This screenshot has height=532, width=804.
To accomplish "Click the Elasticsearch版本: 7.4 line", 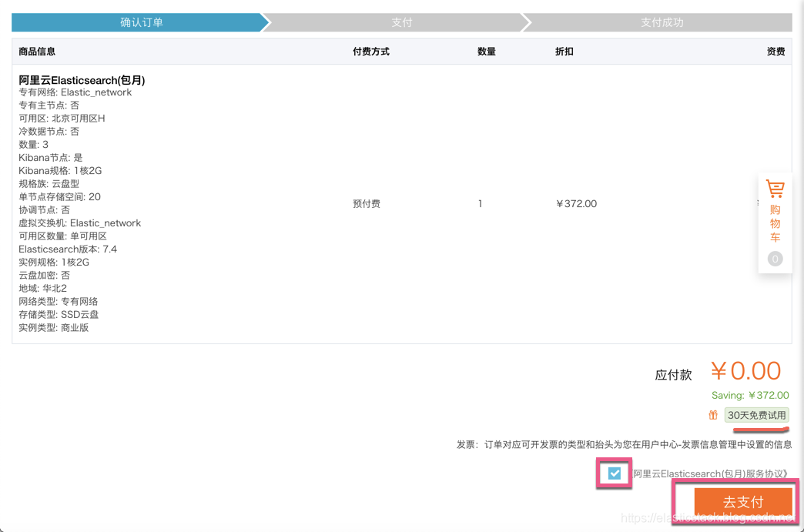I will (x=68, y=249).
